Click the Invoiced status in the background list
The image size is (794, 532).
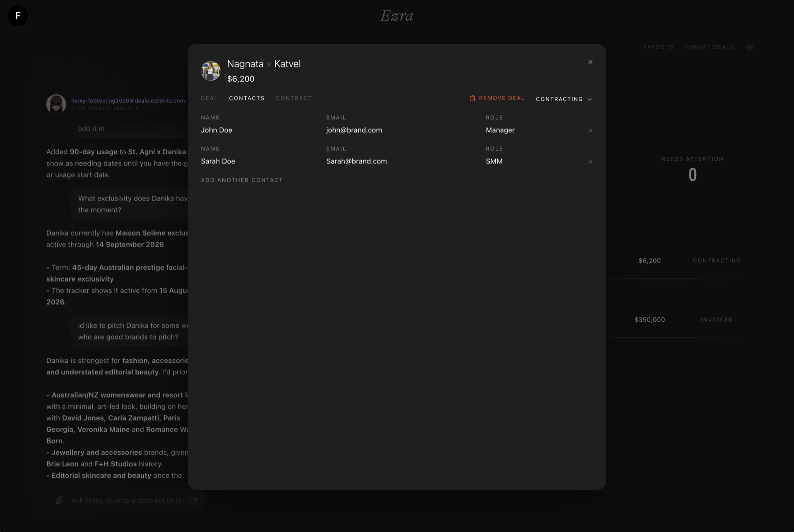tap(717, 320)
